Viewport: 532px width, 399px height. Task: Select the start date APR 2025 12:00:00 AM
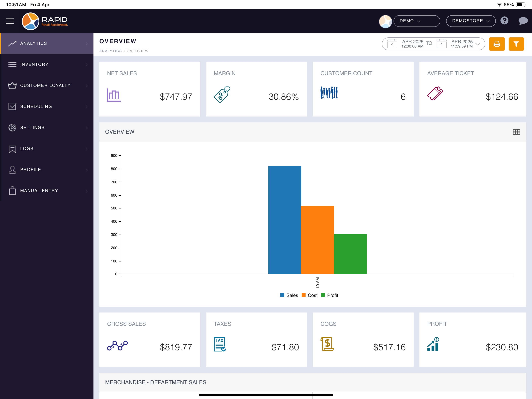point(412,44)
